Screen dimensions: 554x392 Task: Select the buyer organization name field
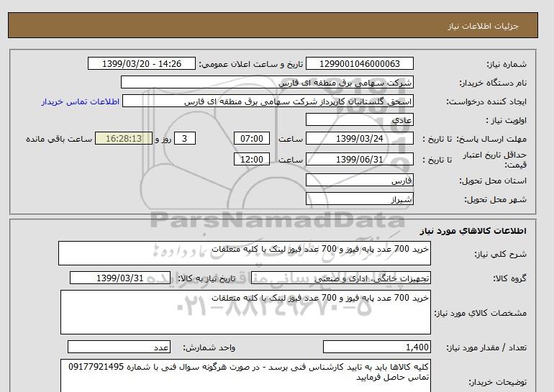point(267,82)
